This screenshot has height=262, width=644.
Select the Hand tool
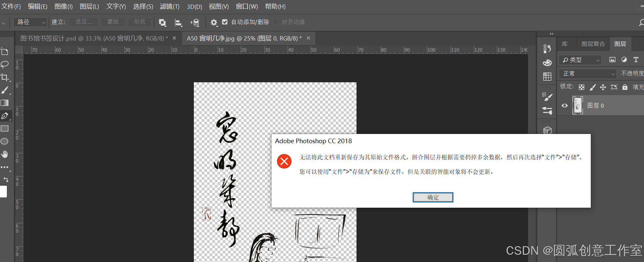(5, 154)
